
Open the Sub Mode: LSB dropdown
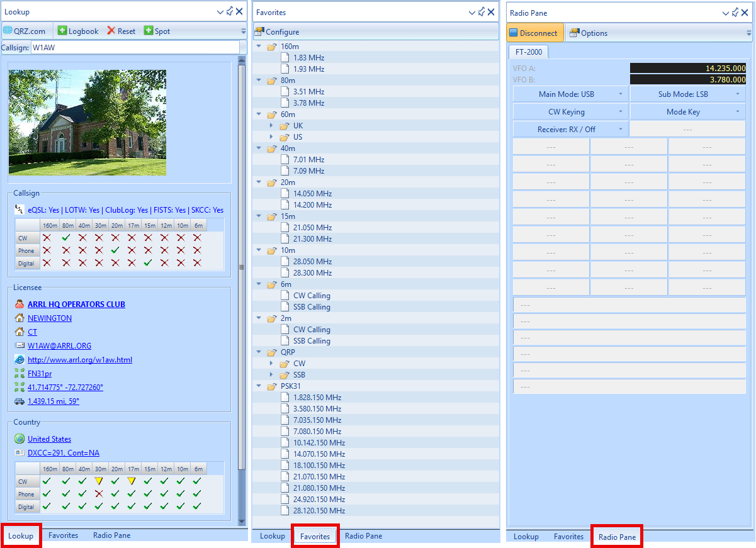pos(687,94)
